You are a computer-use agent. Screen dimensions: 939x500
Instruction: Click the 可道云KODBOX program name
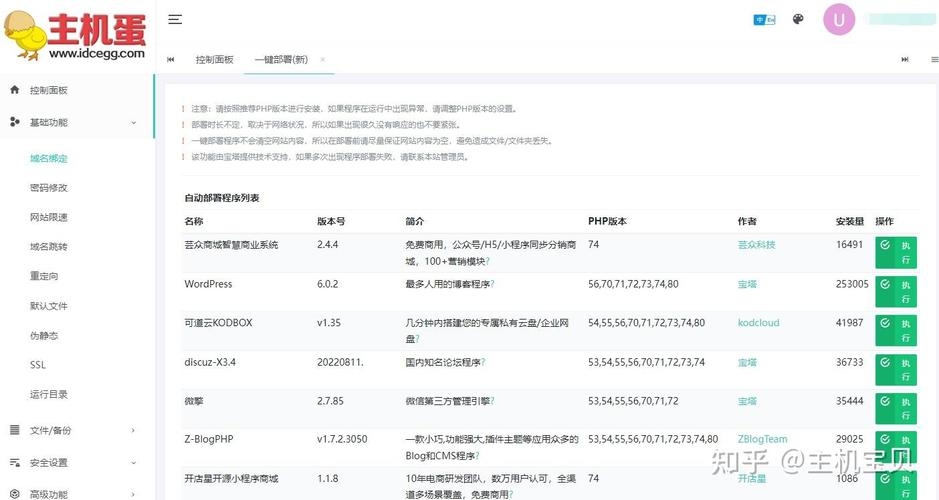[x=218, y=323]
